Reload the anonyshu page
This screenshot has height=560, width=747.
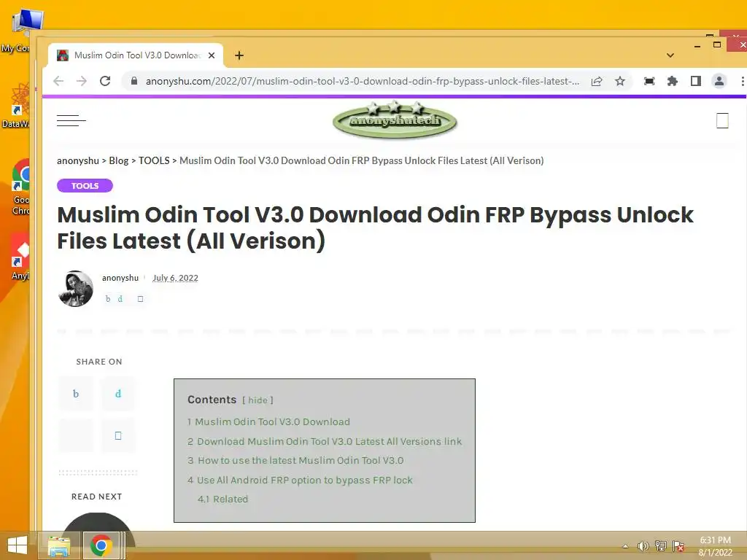click(x=105, y=81)
